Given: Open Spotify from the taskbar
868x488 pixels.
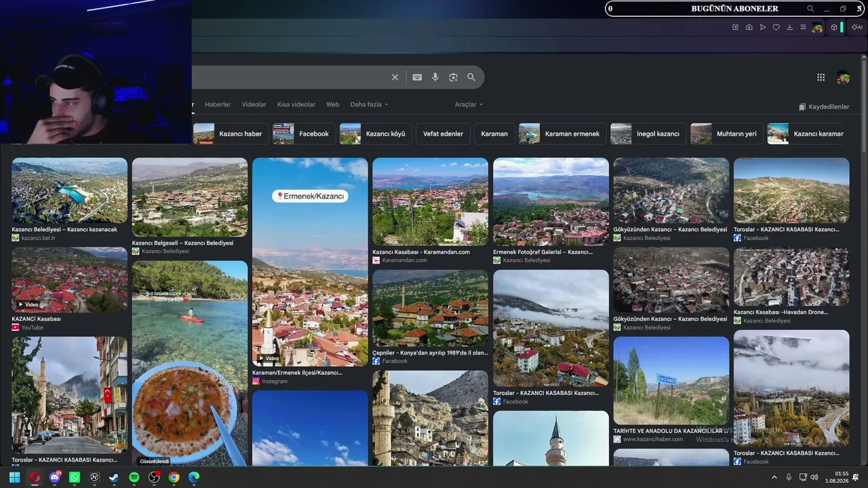Looking at the screenshot, I should point(134,477).
